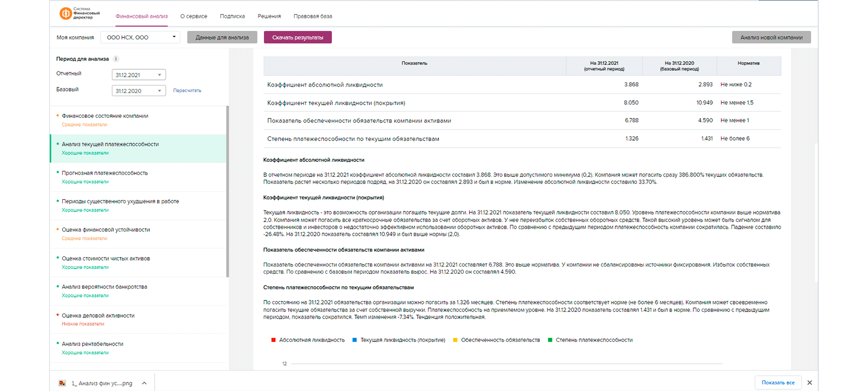The image size is (868, 391).
Task: Toggle yellow Обеспеченность обязательств legend marker
Action: (455, 340)
